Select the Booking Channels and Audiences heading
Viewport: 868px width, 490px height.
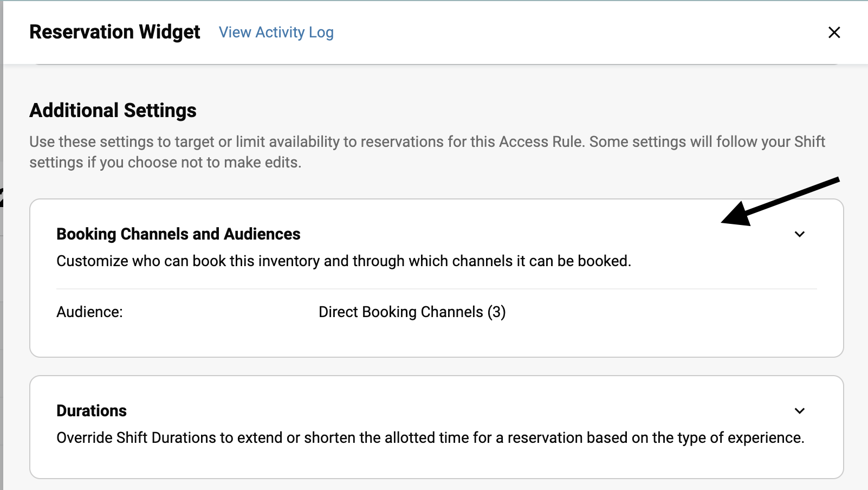click(178, 234)
